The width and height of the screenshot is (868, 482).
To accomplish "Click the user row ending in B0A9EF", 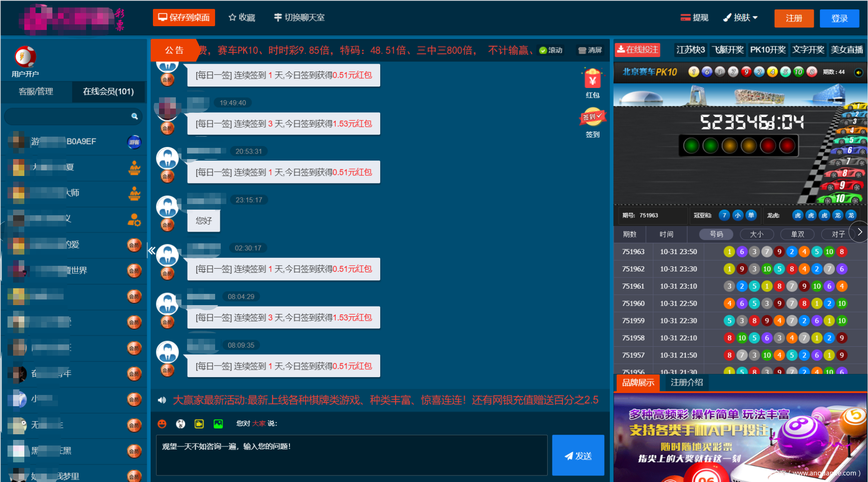I will tap(75, 142).
